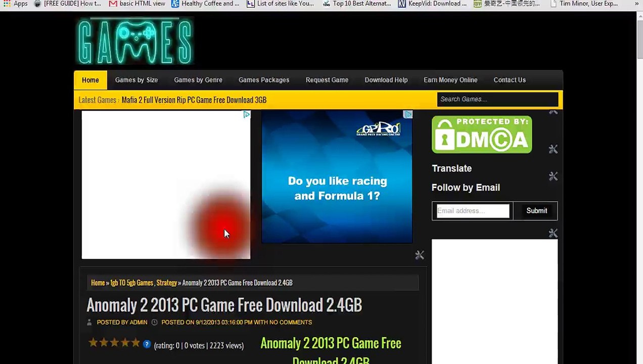Click the Latest Games label
643x364 pixels.
(99, 100)
